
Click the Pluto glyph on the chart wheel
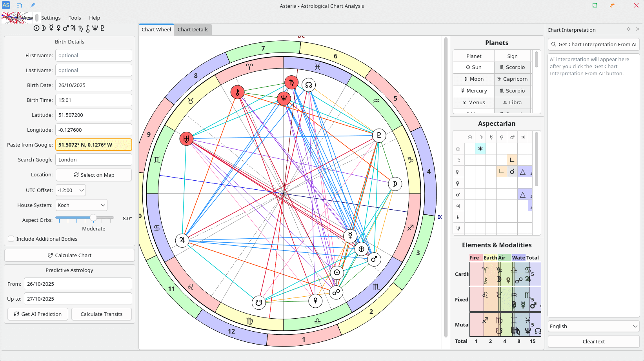[379, 136]
